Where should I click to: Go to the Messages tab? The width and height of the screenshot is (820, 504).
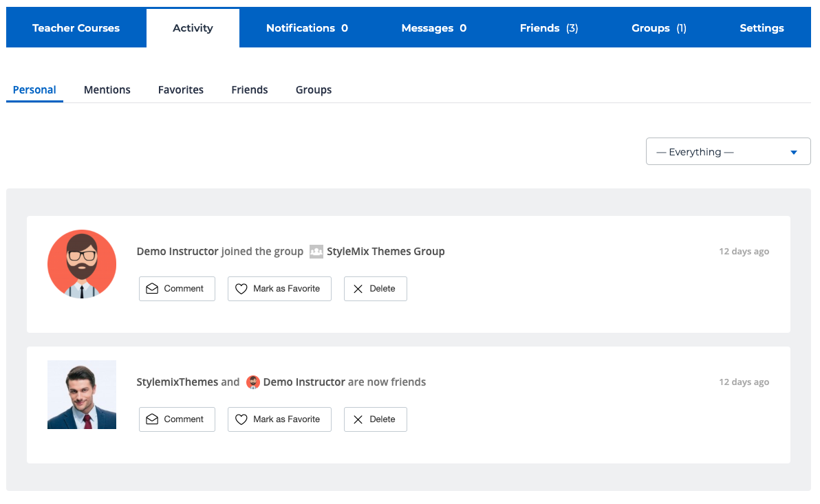(433, 28)
